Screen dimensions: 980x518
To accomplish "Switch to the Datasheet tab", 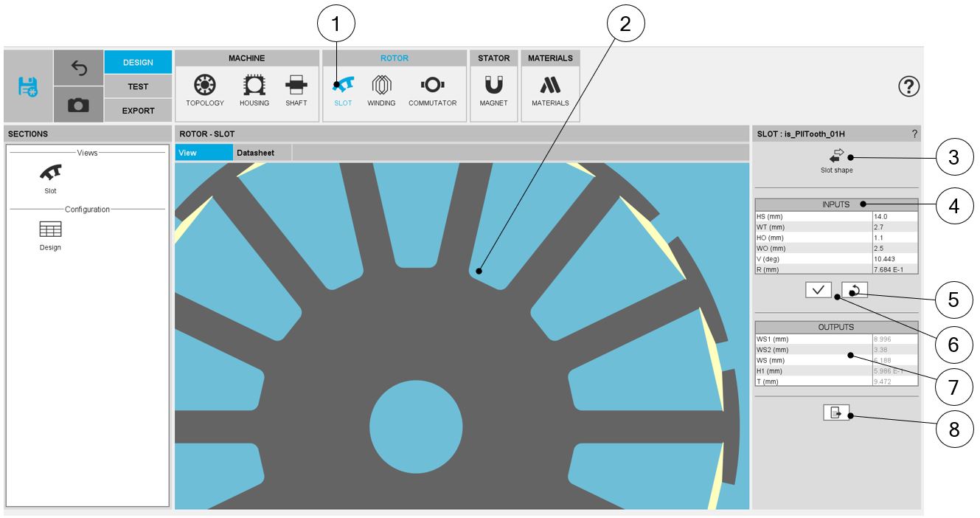I will (255, 153).
